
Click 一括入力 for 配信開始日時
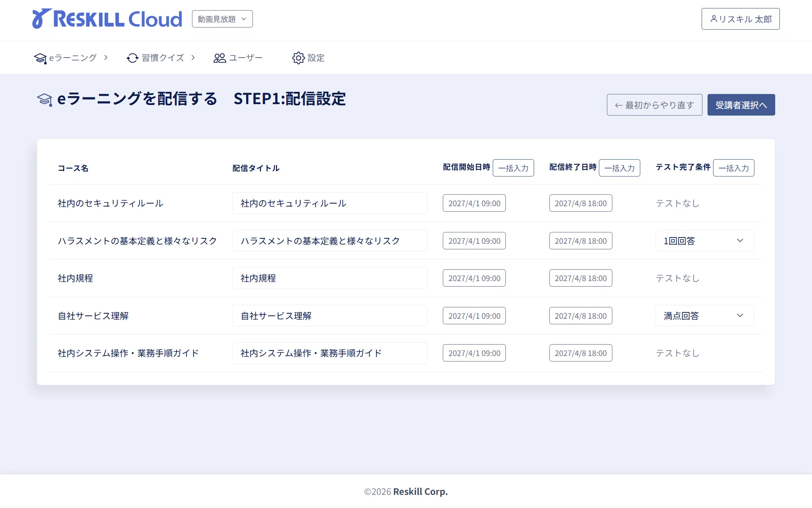pyautogui.click(x=513, y=168)
